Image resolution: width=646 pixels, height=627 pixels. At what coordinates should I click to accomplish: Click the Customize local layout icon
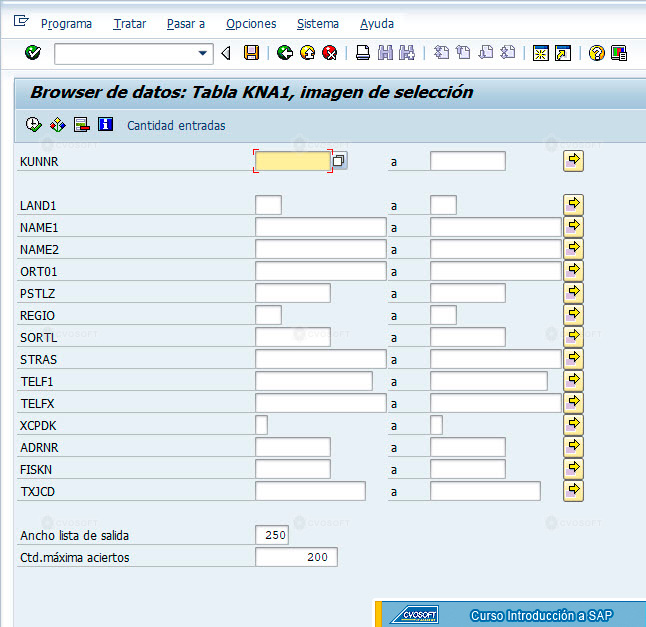619,53
